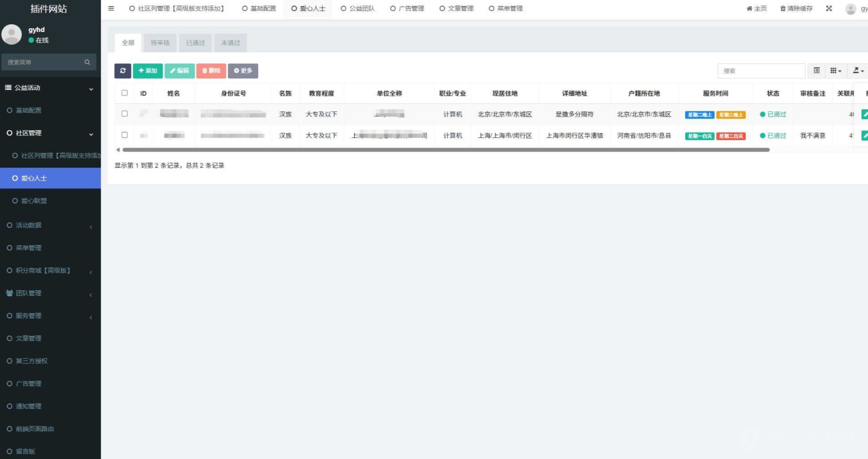Click green edit icon in first row
Viewport: 868px width, 459px height.
864,114
